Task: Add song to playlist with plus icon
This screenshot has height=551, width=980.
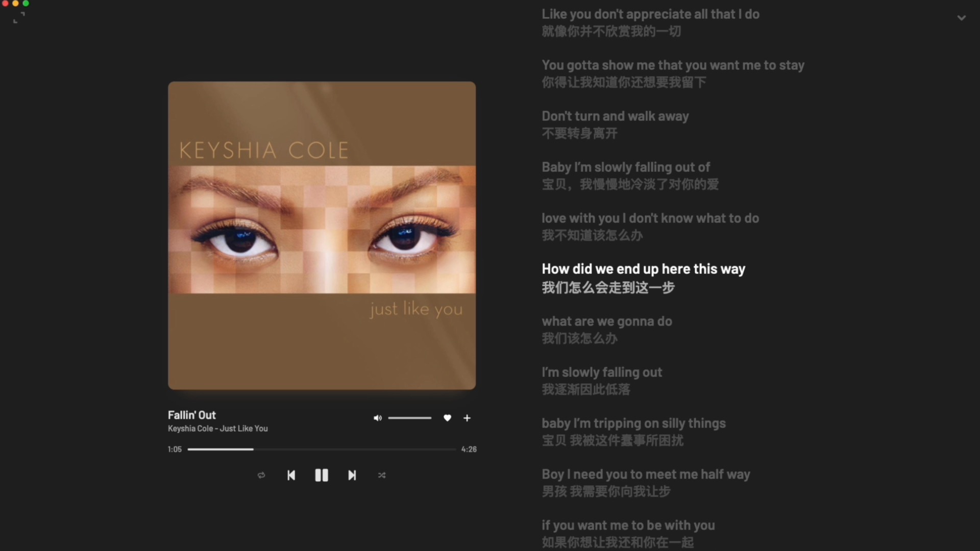Action: click(x=467, y=418)
